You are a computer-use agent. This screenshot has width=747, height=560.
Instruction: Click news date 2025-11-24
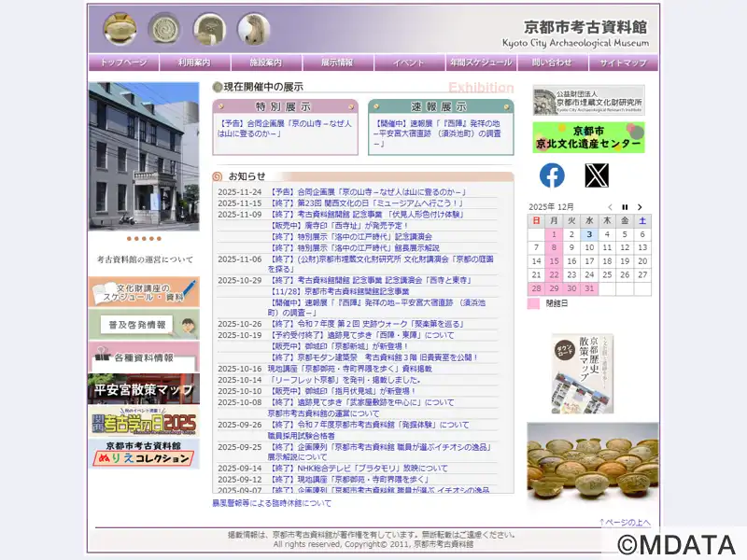coord(240,192)
